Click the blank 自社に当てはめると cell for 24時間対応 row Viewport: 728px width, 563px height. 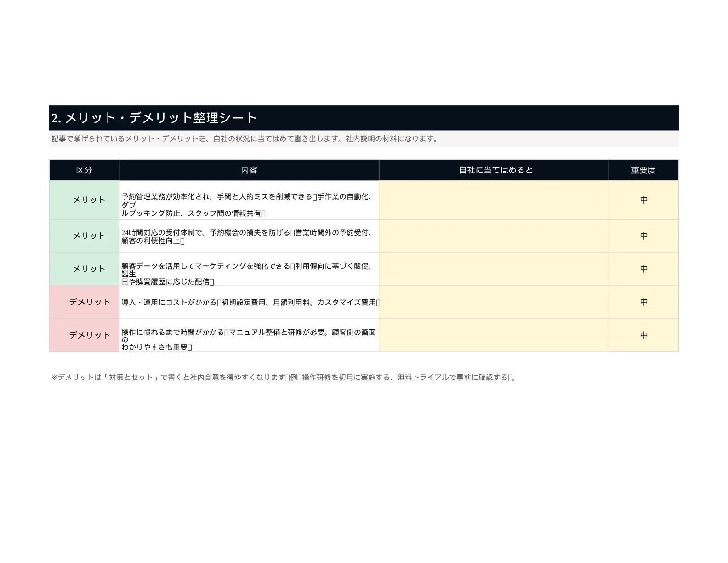(x=494, y=236)
